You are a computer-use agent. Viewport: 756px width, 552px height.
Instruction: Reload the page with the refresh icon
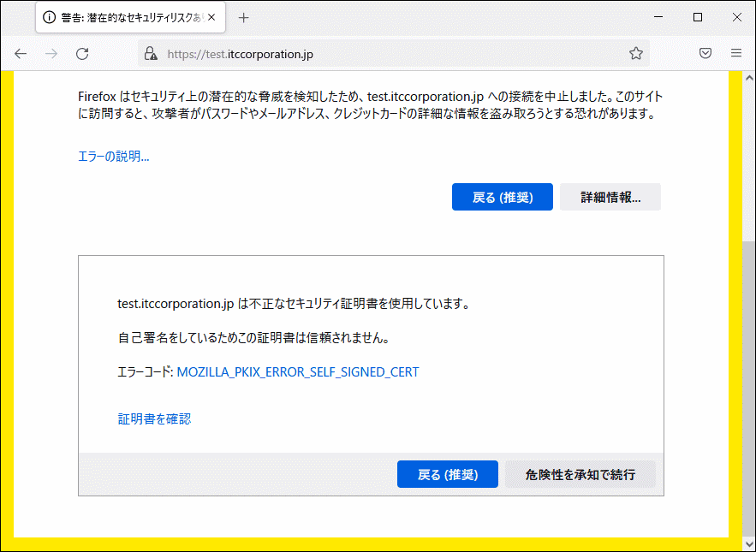[x=82, y=54]
